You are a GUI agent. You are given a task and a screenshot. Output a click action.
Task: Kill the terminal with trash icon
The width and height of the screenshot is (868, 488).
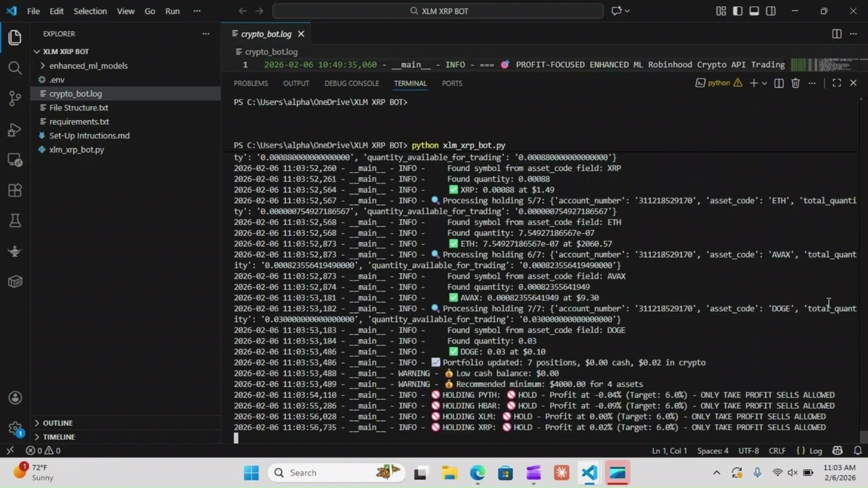point(795,83)
